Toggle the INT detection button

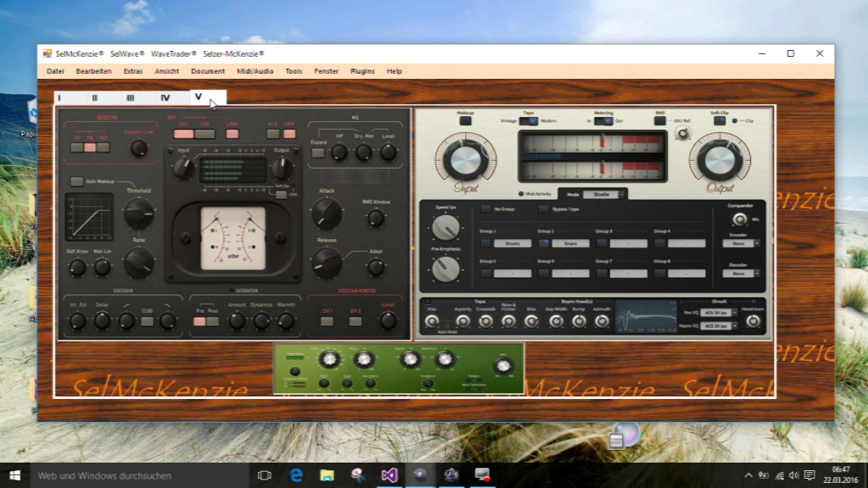(103, 147)
